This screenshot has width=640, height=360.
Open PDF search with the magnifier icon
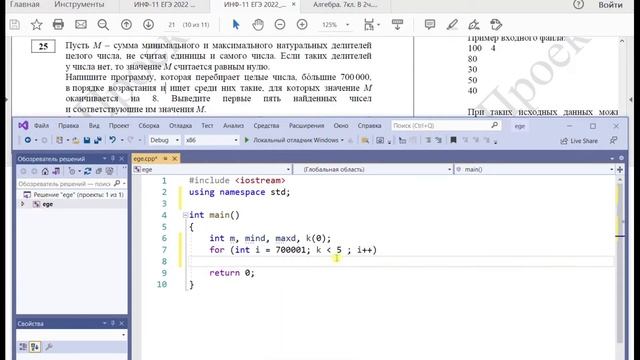[x=103, y=25]
